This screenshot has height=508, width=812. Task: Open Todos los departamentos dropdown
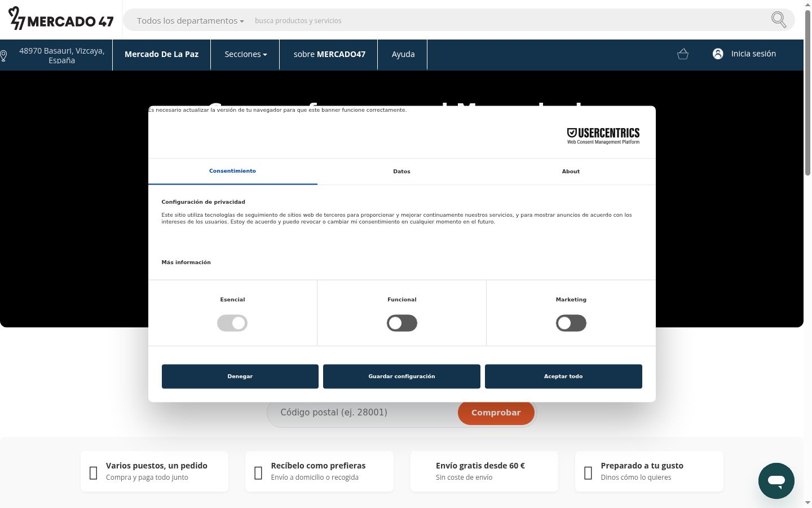pyautogui.click(x=191, y=21)
